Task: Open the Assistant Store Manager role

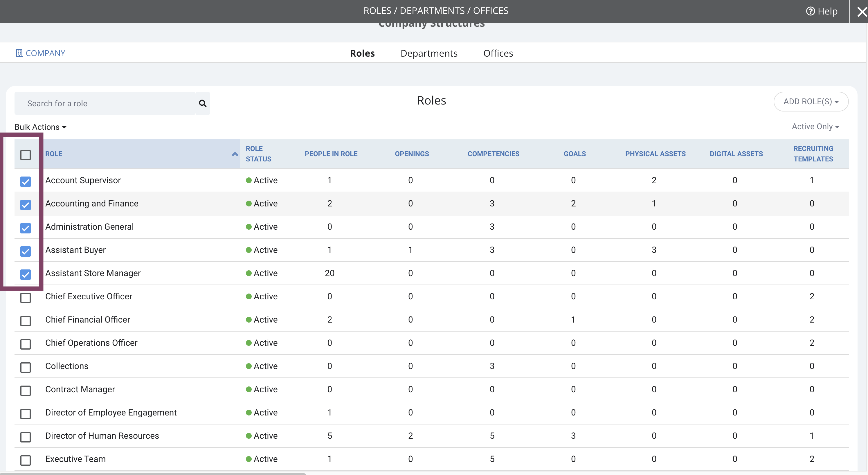Action: click(93, 273)
